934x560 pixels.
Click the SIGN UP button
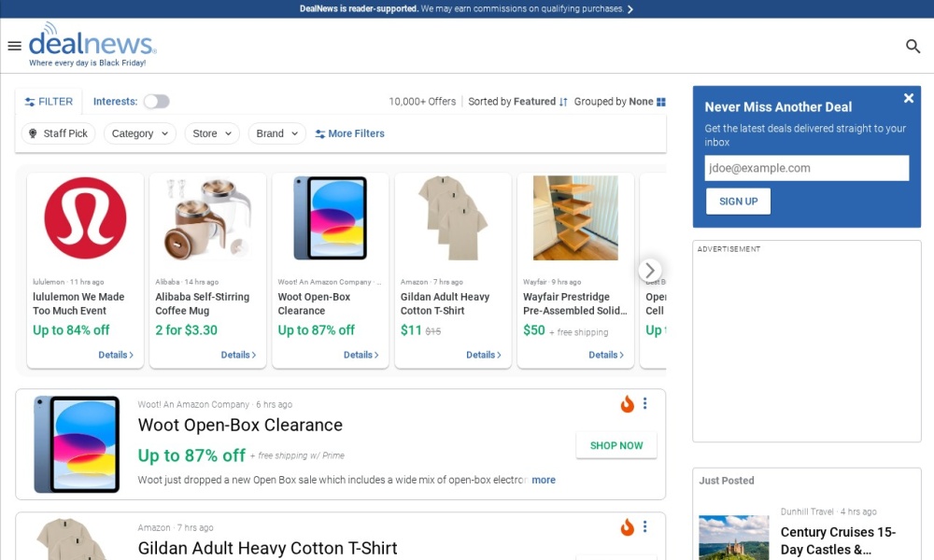(738, 202)
